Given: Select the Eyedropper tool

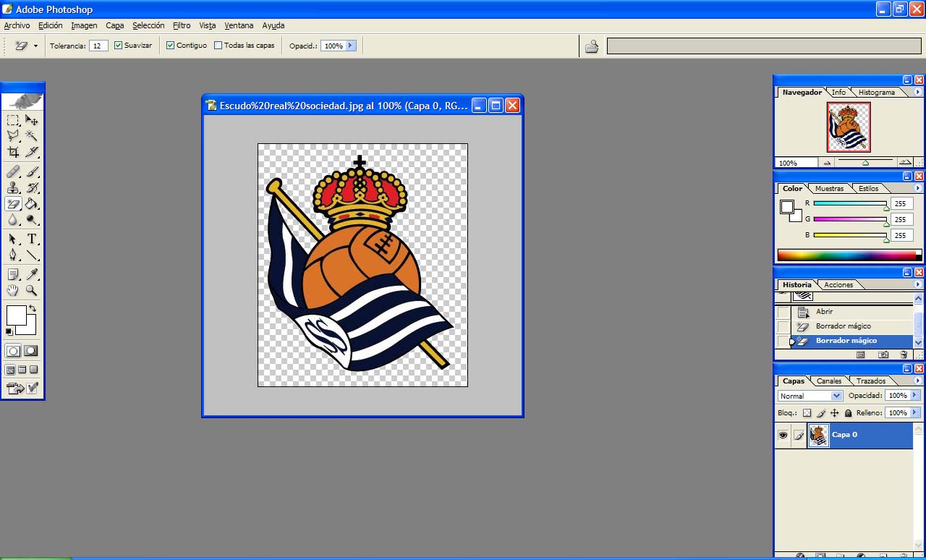Looking at the screenshot, I should [32, 274].
